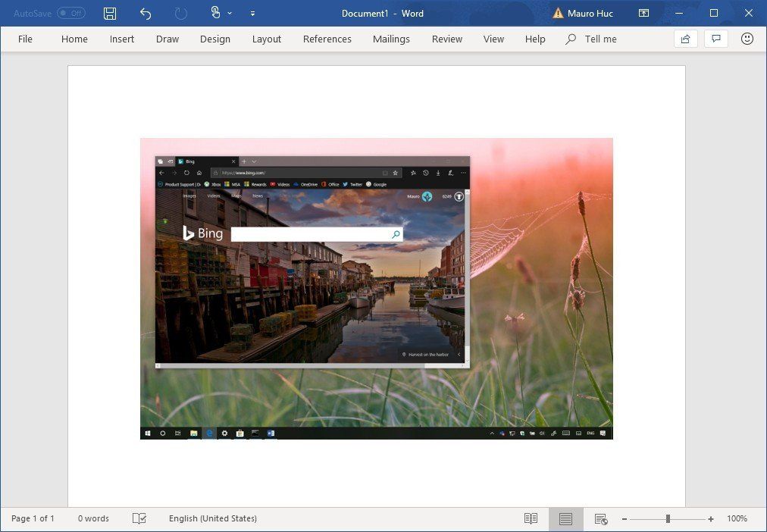Enable Touch/Mouse mode
The height and width of the screenshot is (532, 767).
tap(214, 13)
